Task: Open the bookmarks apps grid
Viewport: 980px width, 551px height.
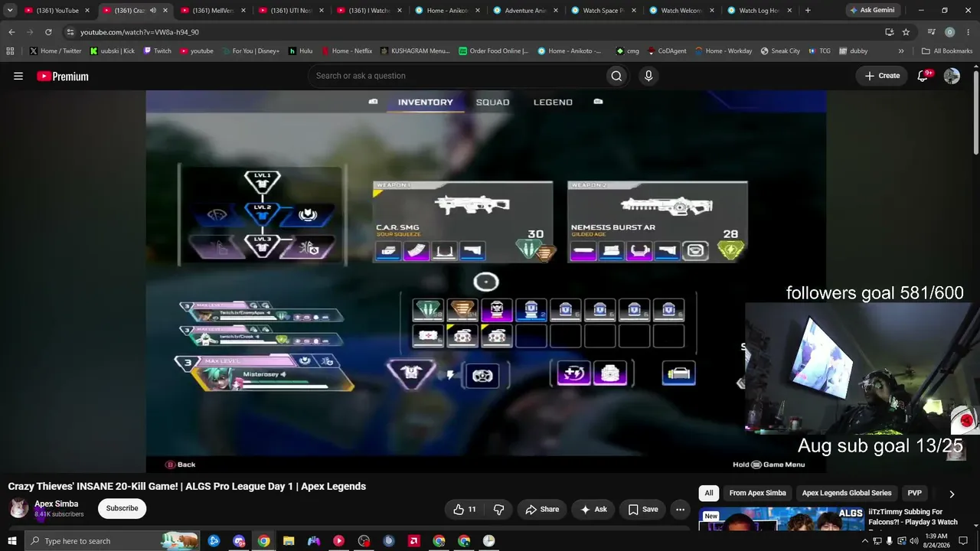Action: point(10,51)
